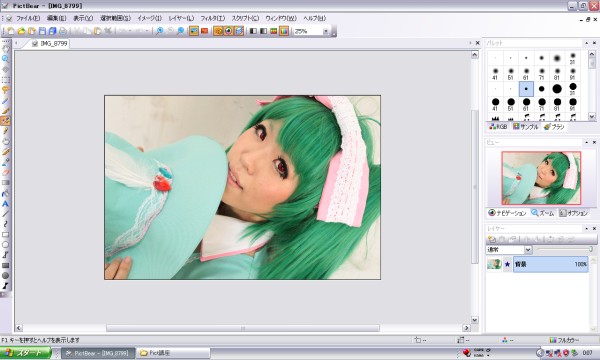Select the highlighted Airbrush tool in toolbox
This screenshot has width=600, height=360.
click(5, 121)
